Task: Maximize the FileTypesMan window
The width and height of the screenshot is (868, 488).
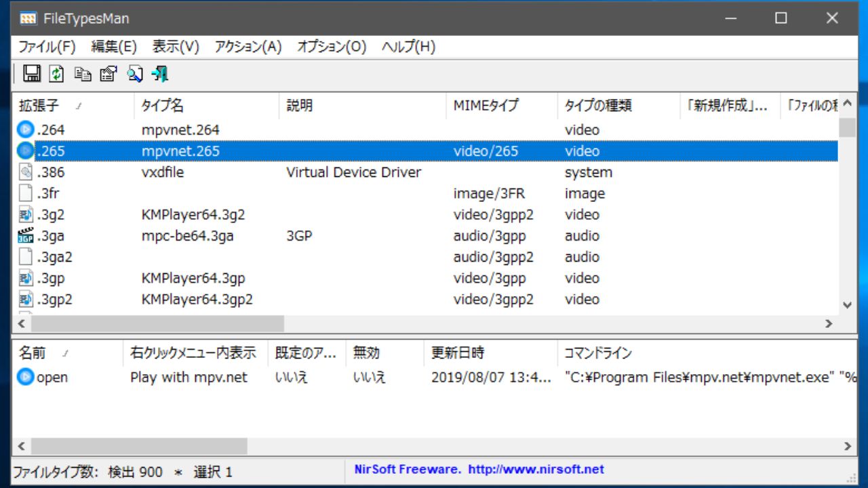Action: (781, 18)
